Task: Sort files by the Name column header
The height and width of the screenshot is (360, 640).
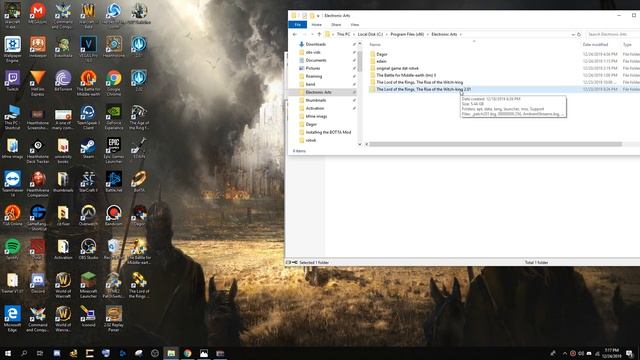Action: (375, 44)
